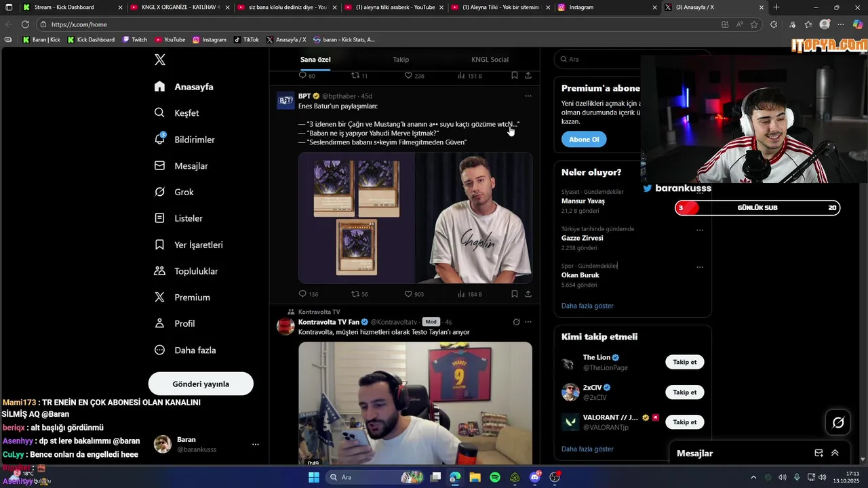Share the BPT post

(528, 294)
